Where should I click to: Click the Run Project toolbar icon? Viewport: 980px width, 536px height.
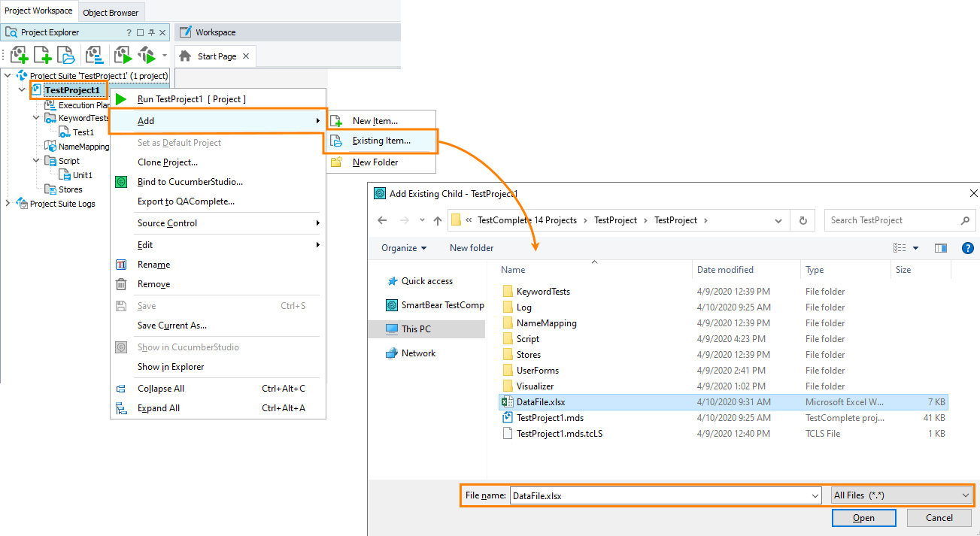(123, 54)
